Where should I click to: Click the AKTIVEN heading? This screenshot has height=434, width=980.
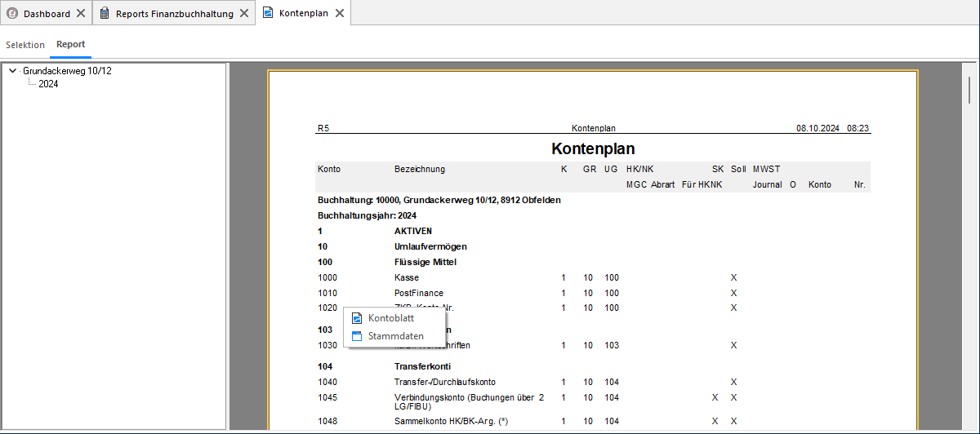tap(413, 231)
